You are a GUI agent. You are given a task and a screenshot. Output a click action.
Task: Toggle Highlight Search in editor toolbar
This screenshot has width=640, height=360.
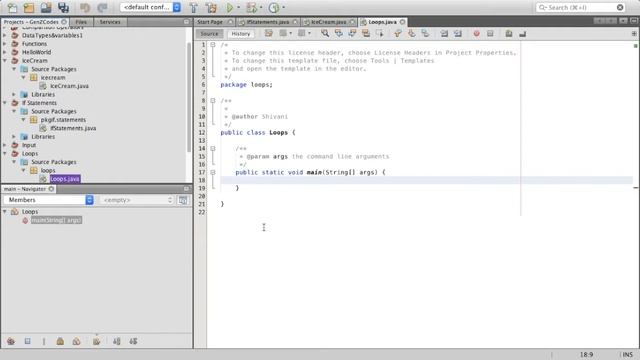click(x=366, y=33)
